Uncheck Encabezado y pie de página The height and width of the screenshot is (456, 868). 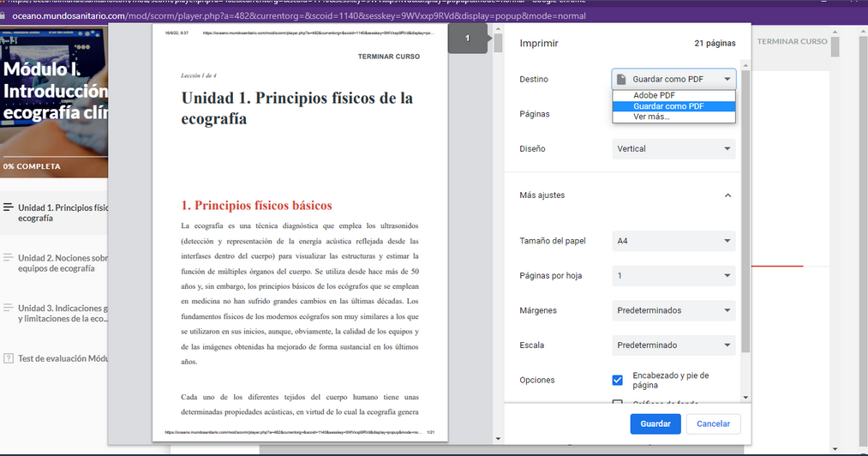[617, 380]
